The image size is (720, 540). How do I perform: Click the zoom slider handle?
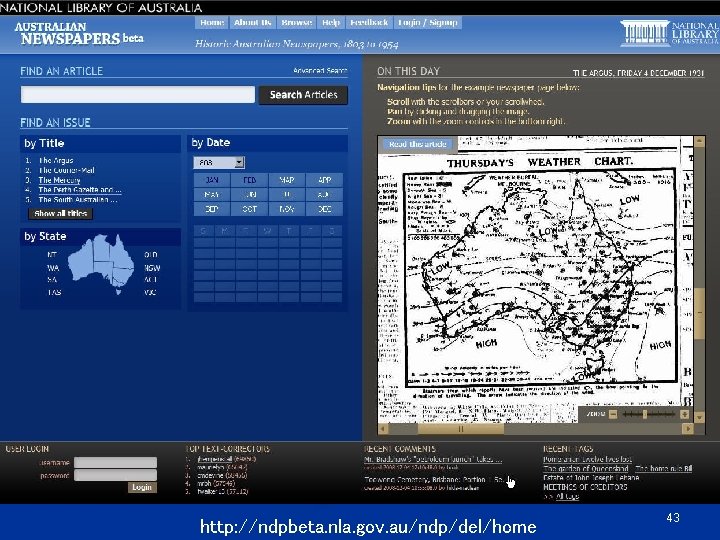pyautogui.click(x=645, y=414)
